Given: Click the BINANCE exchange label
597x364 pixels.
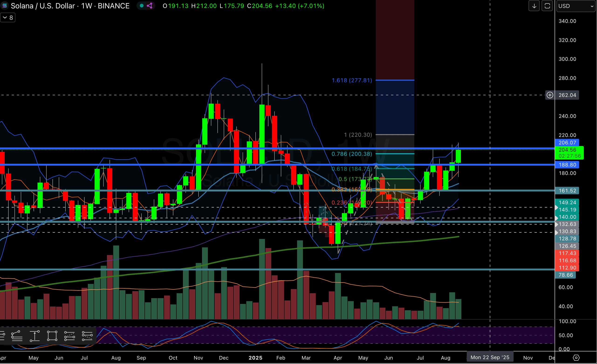Looking at the screenshot, I should coord(113,6).
